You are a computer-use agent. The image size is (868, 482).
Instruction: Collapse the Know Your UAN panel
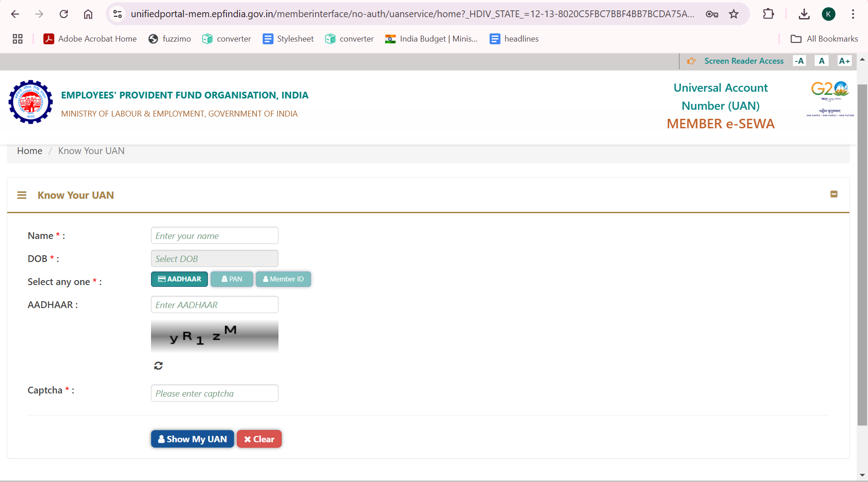[834, 194]
